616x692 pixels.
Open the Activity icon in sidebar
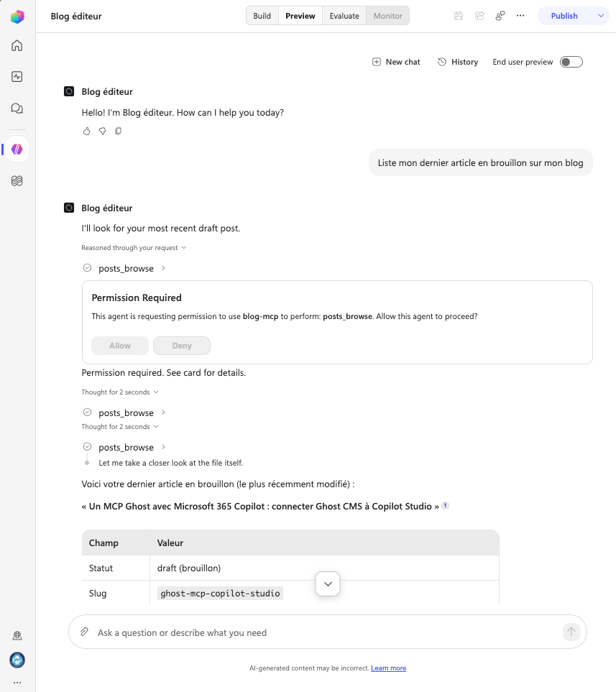pyautogui.click(x=17, y=77)
